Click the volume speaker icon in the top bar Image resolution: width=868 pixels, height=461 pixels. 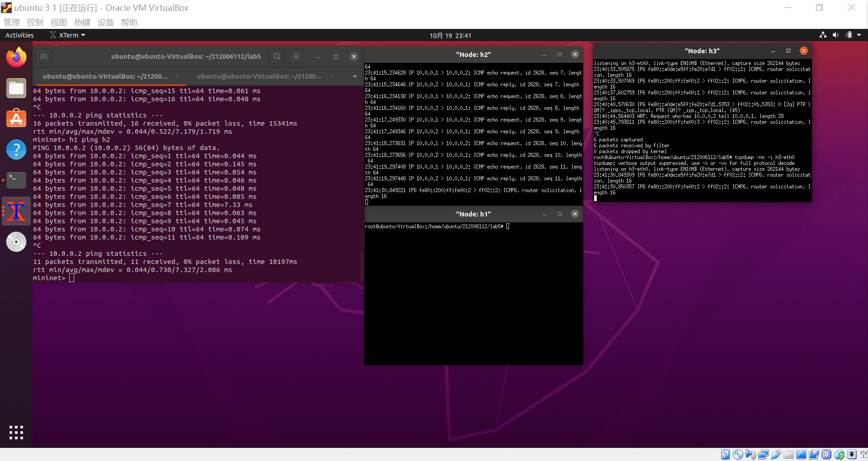point(835,35)
